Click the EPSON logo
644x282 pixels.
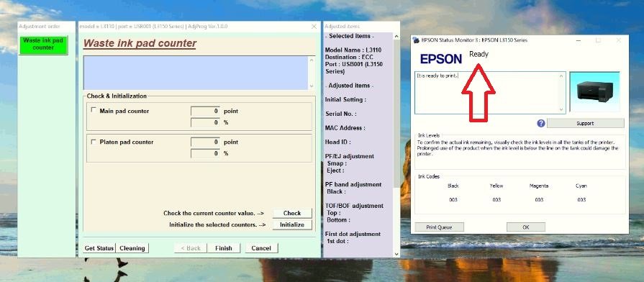pos(440,59)
